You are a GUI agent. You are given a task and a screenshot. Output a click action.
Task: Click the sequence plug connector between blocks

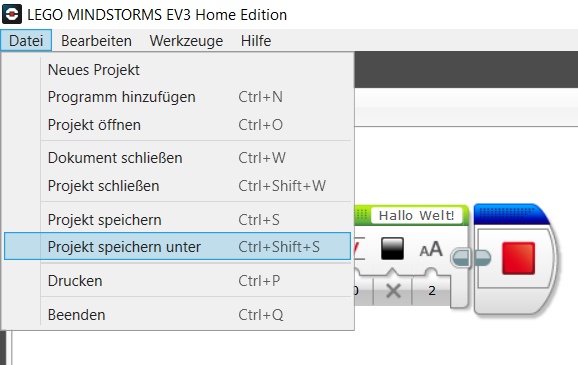(x=472, y=258)
